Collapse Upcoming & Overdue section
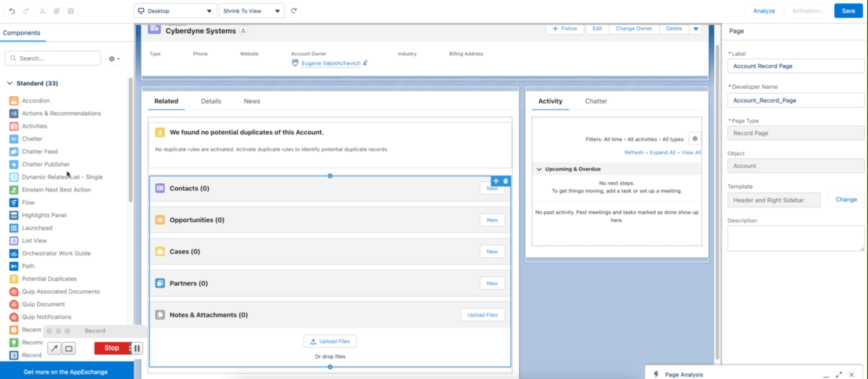This screenshot has width=868, height=379. click(x=539, y=169)
